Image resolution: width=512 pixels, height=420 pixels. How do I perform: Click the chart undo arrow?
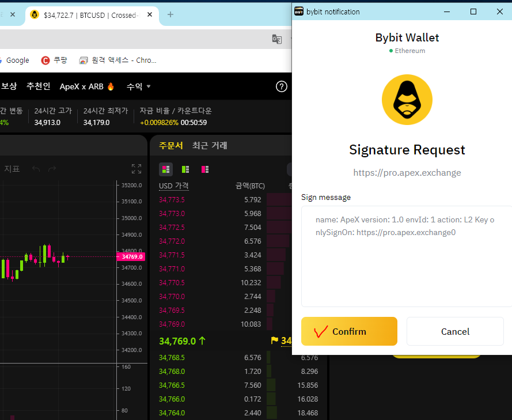[36, 169]
